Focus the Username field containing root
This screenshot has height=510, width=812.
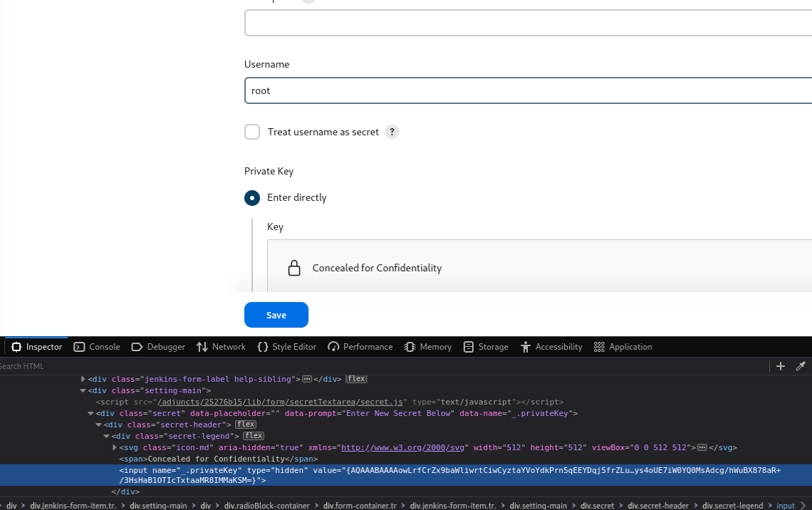pos(529,90)
